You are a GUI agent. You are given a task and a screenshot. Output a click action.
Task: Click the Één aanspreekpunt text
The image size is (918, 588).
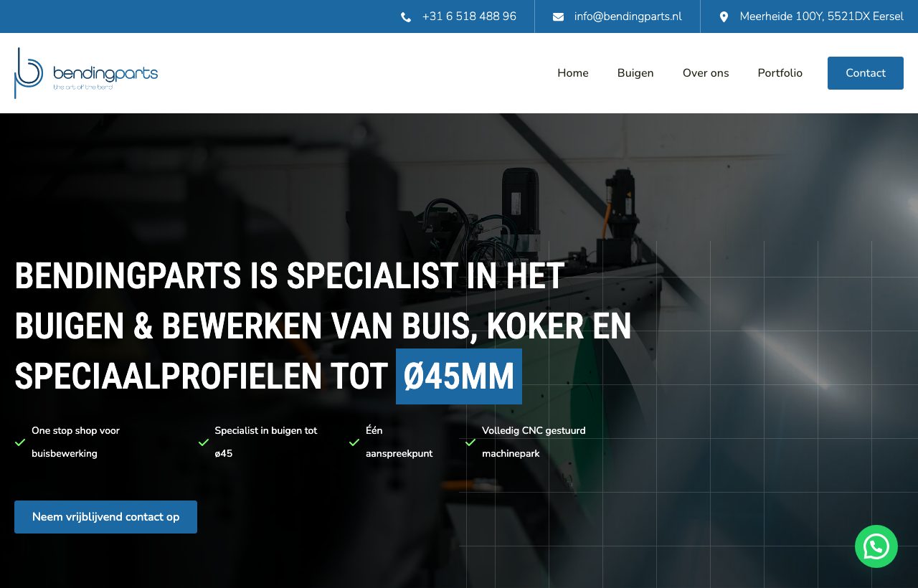(x=399, y=442)
